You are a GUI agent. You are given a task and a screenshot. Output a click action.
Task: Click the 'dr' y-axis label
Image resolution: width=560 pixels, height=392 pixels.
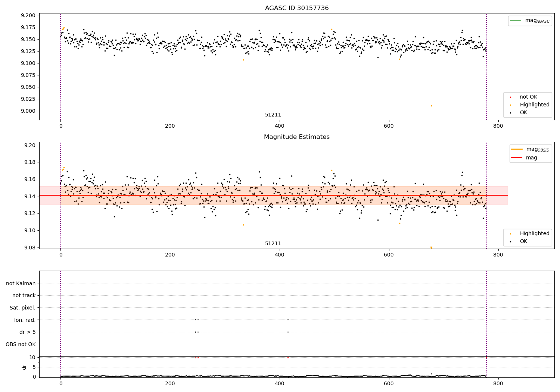pyautogui.click(x=24, y=367)
